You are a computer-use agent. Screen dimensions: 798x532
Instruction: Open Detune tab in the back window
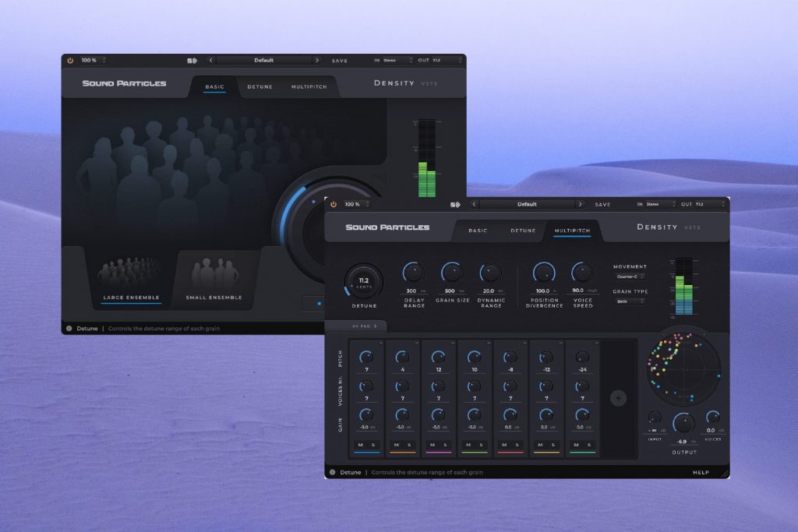click(260, 87)
